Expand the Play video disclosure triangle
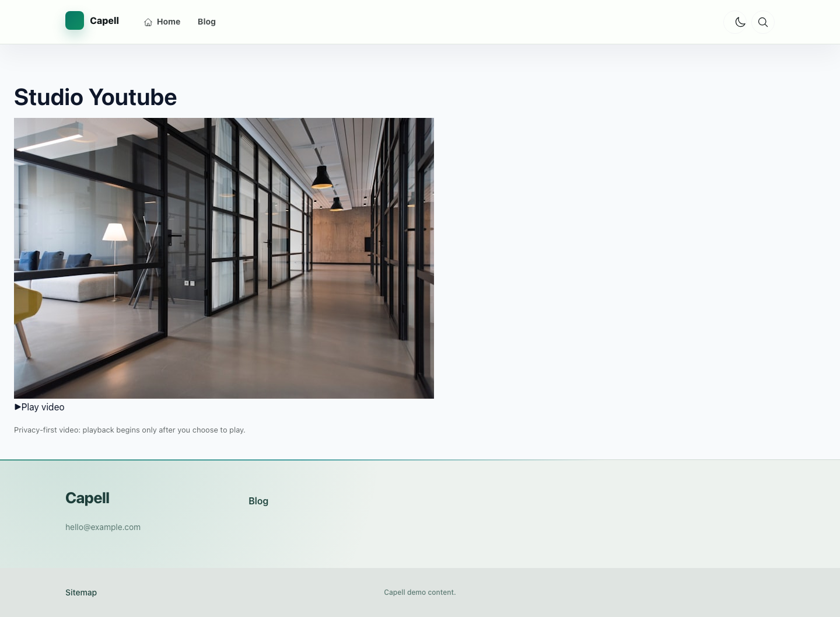Screen dimensions: 840x617 coord(17,407)
